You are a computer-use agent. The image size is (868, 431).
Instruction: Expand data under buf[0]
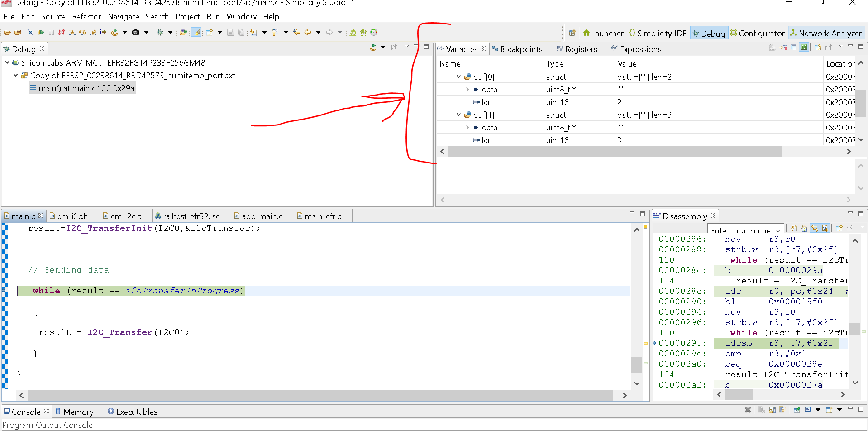coord(467,90)
